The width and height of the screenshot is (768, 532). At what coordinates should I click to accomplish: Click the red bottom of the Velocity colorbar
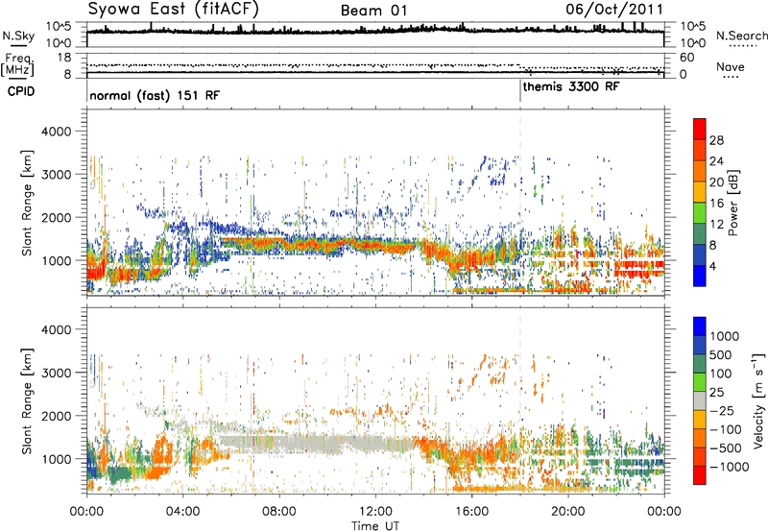(700, 475)
